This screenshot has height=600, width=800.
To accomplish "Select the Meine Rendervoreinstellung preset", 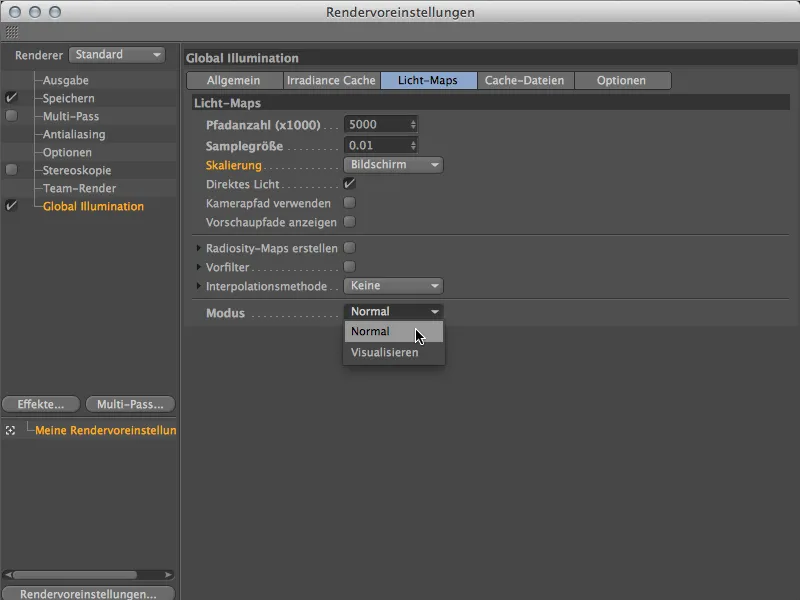I will coord(106,430).
